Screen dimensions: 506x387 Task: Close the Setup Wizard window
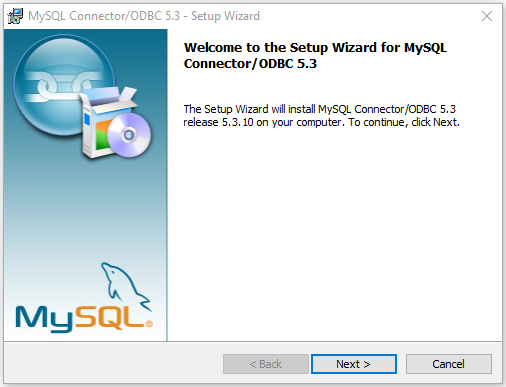pyautogui.click(x=487, y=16)
